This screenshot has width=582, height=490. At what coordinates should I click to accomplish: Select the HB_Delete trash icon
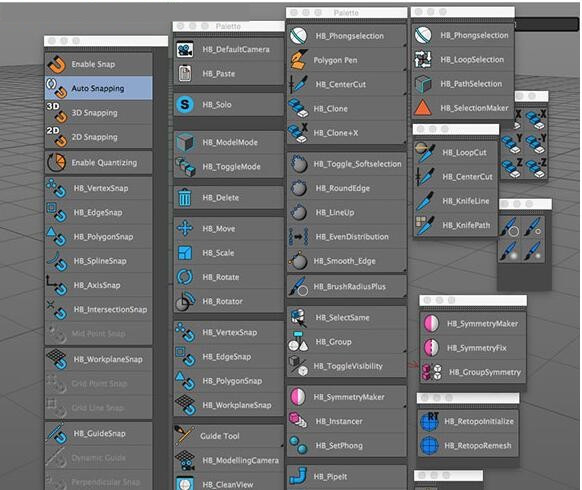point(184,197)
